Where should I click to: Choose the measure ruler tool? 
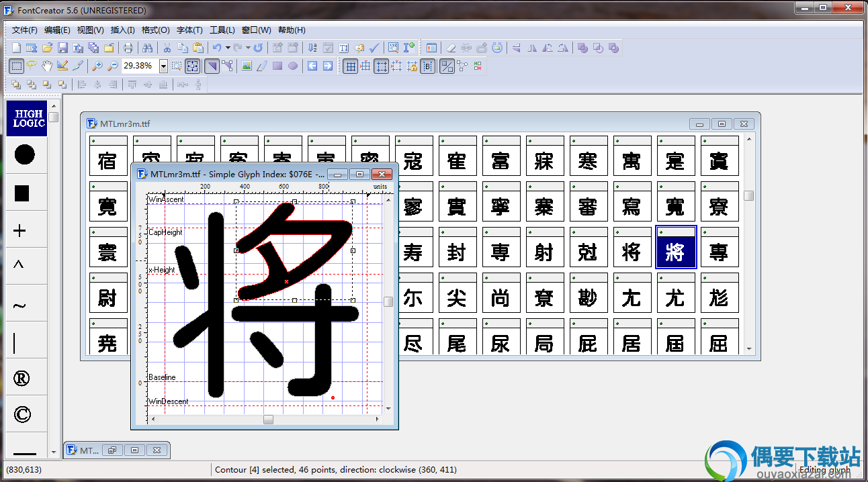[x=62, y=66]
